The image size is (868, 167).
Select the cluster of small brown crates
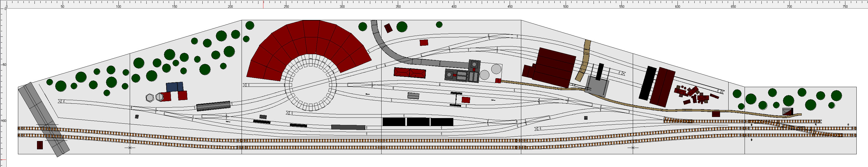point(694,96)
